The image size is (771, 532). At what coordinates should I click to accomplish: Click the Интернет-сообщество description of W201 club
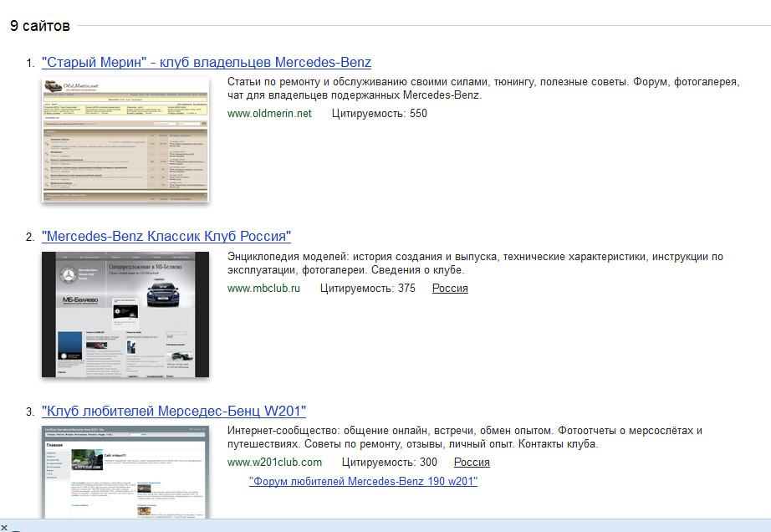464,437
